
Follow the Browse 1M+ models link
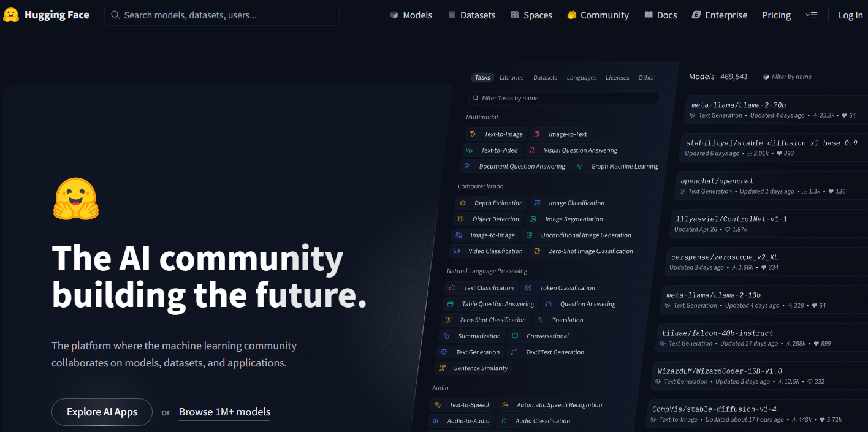coord(224,412)
